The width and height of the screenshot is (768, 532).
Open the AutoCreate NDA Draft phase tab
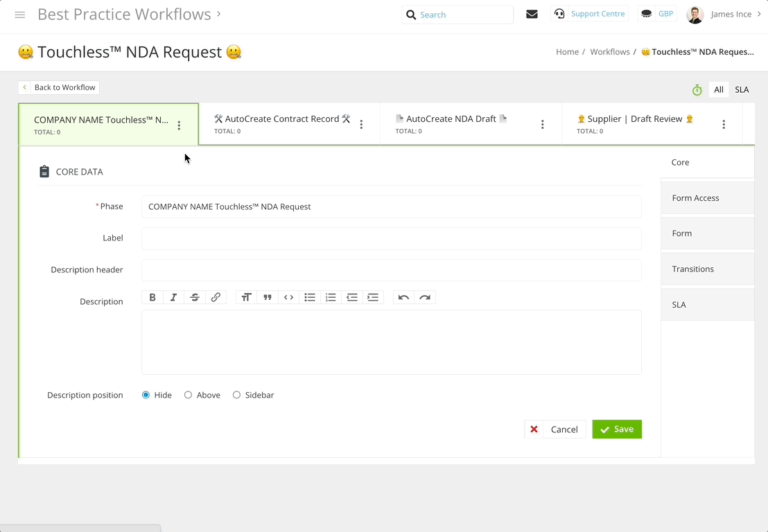click(451, 118)
